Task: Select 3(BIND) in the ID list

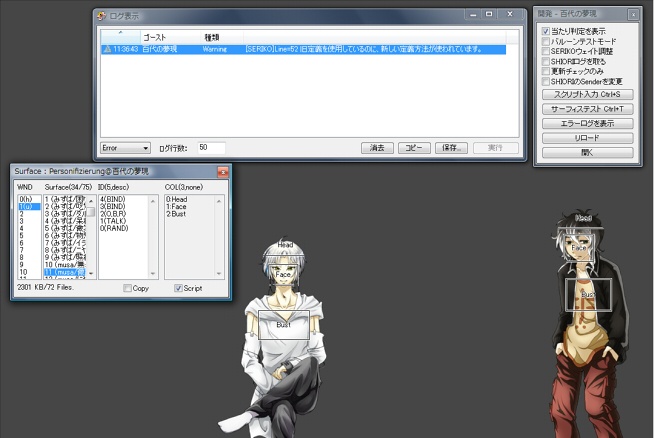Action: [x=123, y=206]
